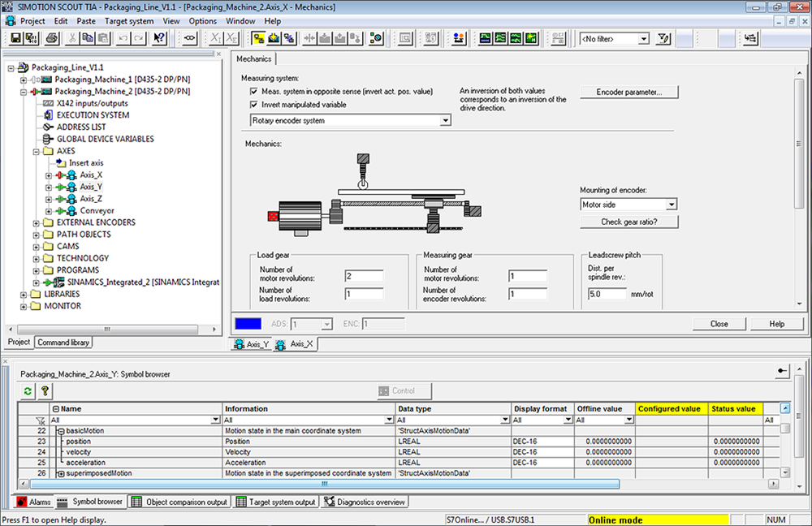Viewport: 812px width, 526px height.
Task: Expand superimposedMotion row in symbol browser
Action: [x=61, y=474]
